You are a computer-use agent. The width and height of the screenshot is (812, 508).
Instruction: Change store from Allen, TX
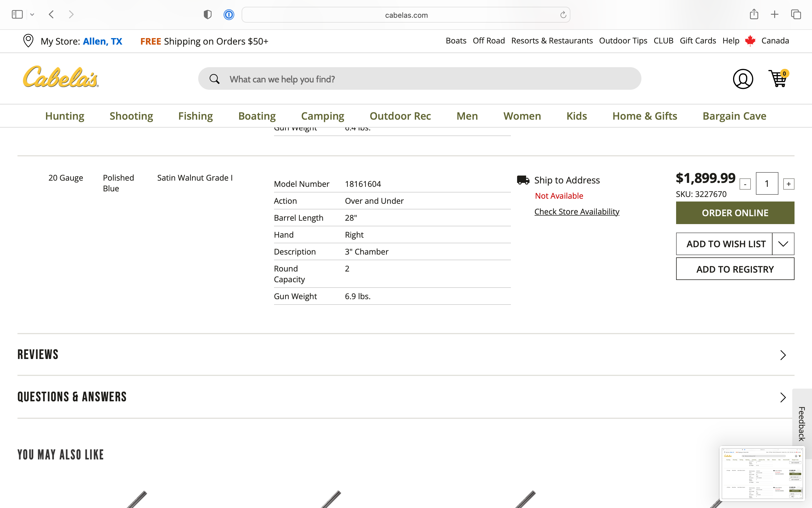tap(102, 41)
